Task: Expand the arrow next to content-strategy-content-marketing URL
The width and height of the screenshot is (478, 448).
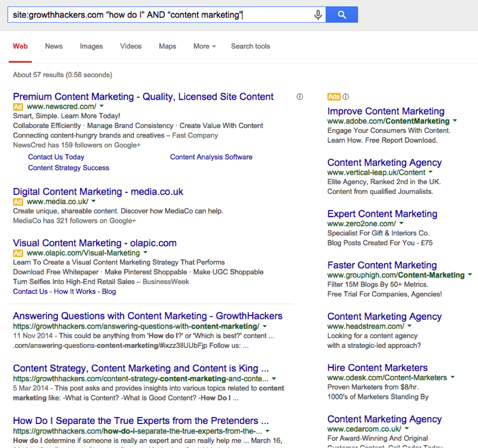Action: tap(274, 379)
